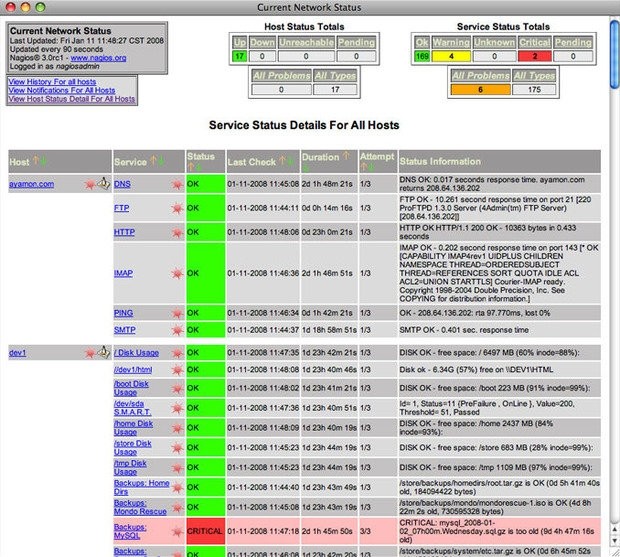This screenshot has width=620, height=557.
Task: Click the starburst icon beside dev1 host
Action: tap(88, 352)
